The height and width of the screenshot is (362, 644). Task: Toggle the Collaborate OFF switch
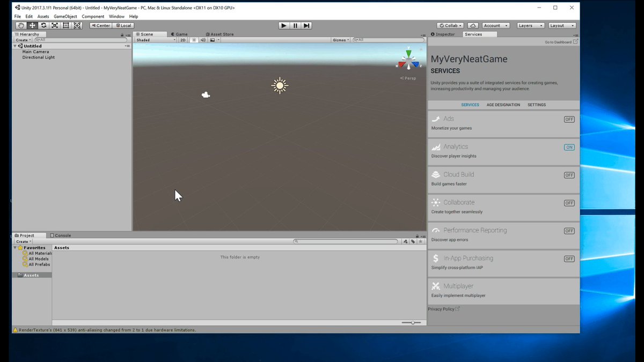569,203
